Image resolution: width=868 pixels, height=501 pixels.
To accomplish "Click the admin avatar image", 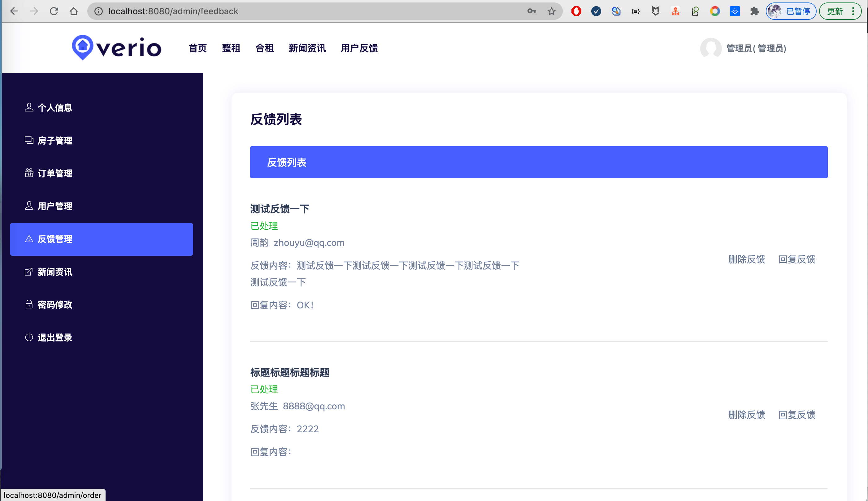I will point(710,48).
